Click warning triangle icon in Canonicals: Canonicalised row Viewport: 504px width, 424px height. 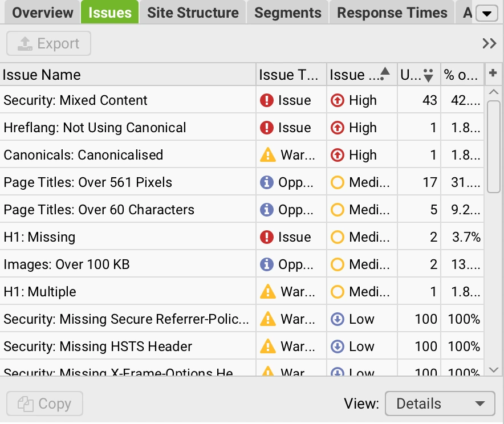click(x=267, y=156)
